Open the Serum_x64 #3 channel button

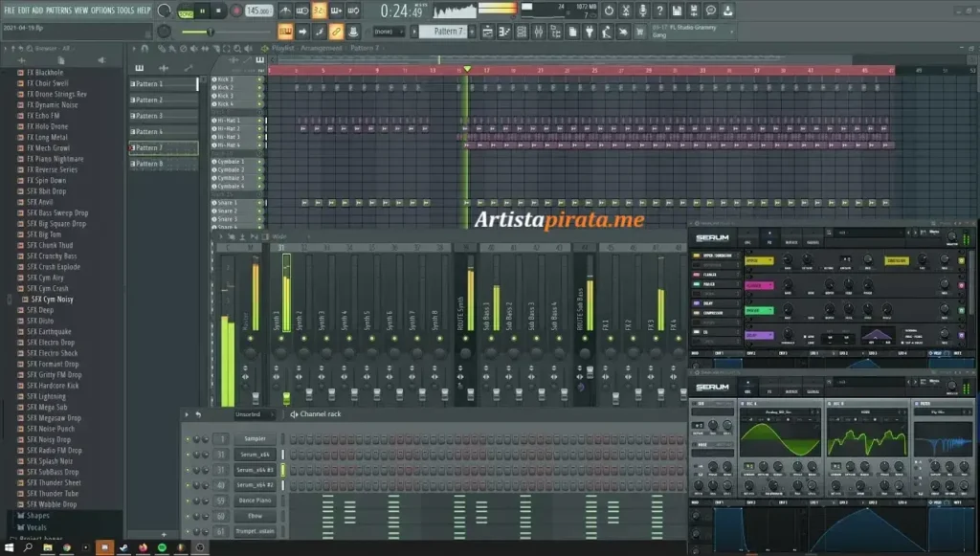coord(255,470)
